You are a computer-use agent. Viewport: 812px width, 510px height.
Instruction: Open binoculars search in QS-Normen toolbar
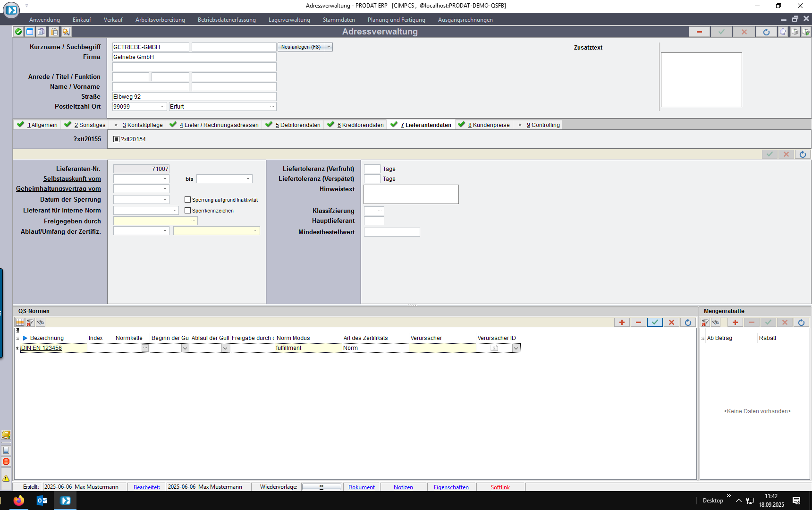tap(41, 323)
